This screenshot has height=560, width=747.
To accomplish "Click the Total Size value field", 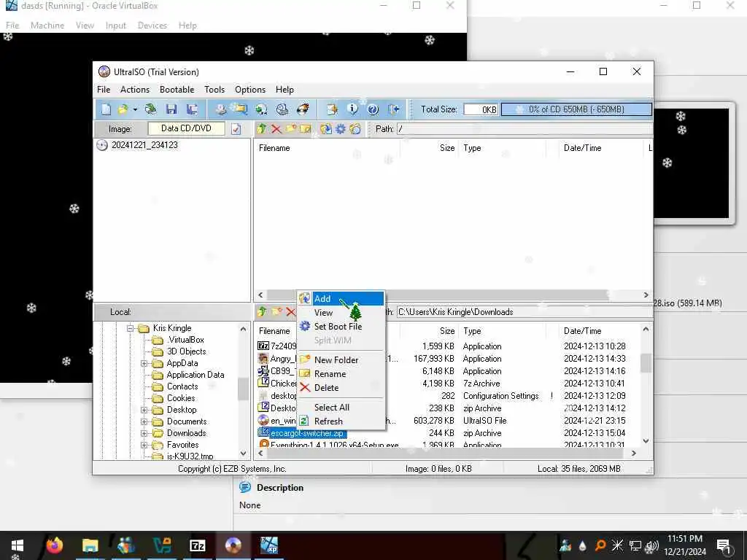I will click(481, 109).
